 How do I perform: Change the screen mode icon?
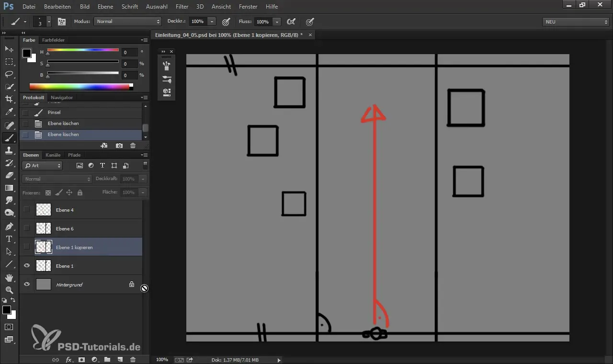(x=9, y=339)
